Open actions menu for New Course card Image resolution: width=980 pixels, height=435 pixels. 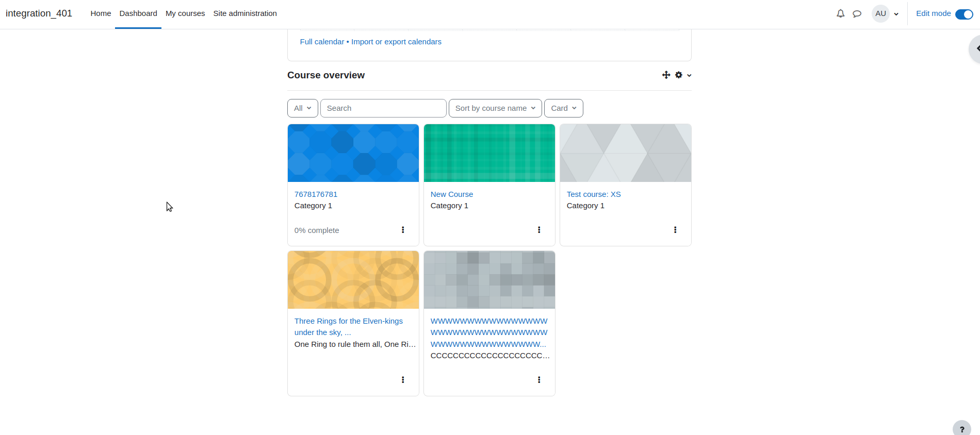[539, 230]
